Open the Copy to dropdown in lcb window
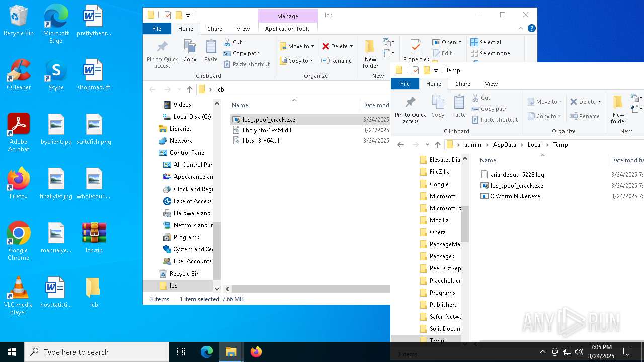 pos(296,61)
